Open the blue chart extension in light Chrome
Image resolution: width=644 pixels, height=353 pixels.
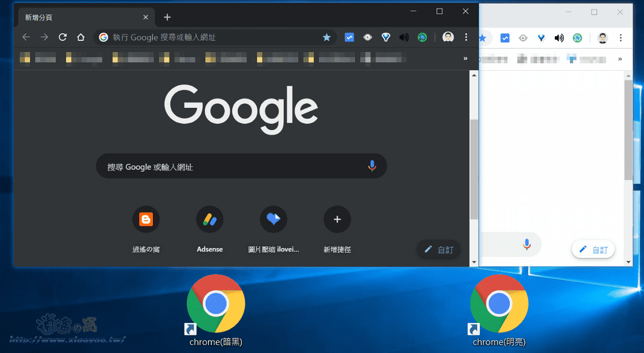505,38
